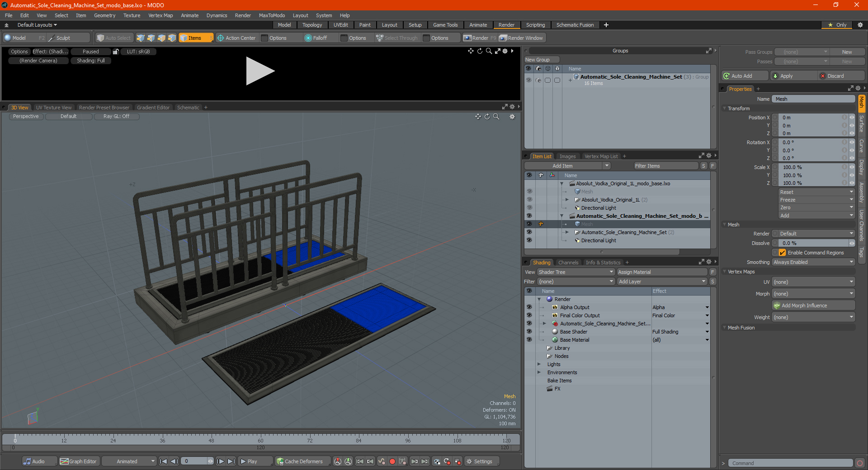Open Shader Tree view dropdown
Viewport: 868px width, 470px height.
pos(576,272)
